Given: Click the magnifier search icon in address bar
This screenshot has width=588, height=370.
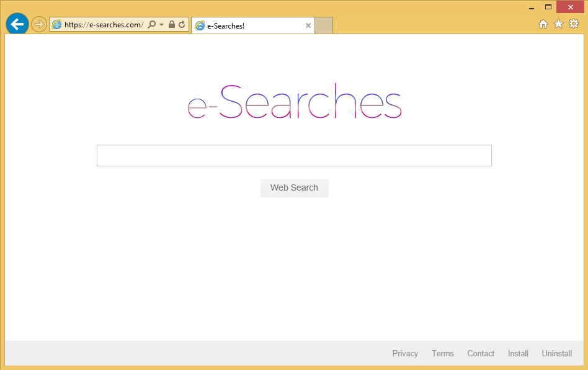Looking at the screenshot, I should click(x=152, y=25).
